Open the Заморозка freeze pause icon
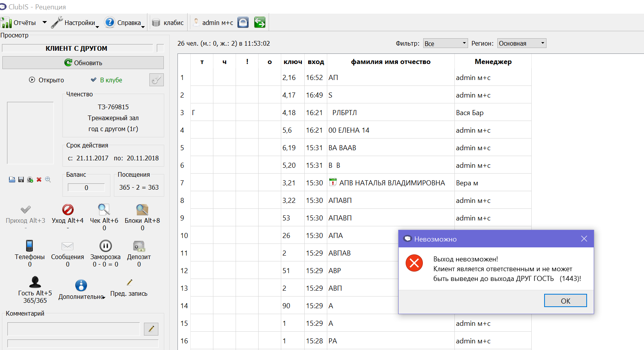Image resolution: width=644 pixels, height=350 pixels. (106, 246)
